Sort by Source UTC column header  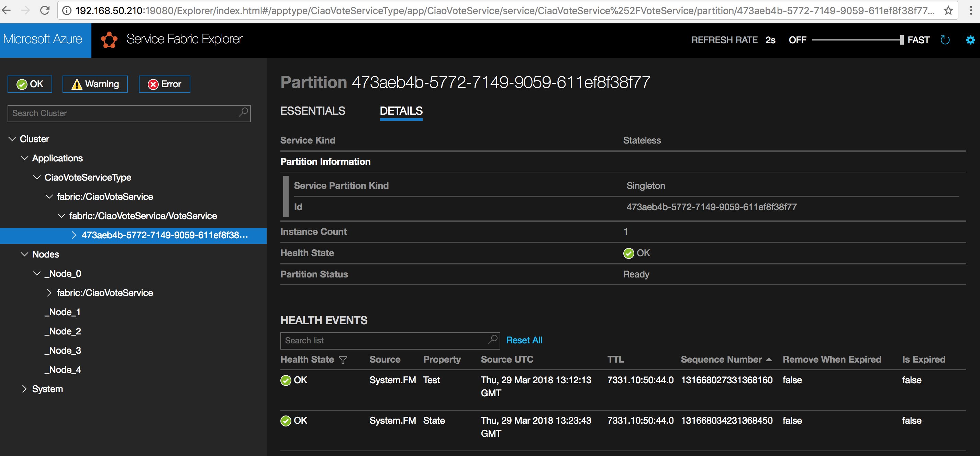(507, 360)
